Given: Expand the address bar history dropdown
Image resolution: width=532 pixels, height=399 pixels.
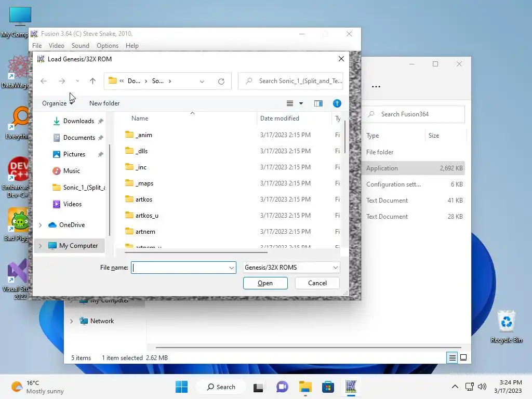Looking at the screenshot, I should click(202, 82).
